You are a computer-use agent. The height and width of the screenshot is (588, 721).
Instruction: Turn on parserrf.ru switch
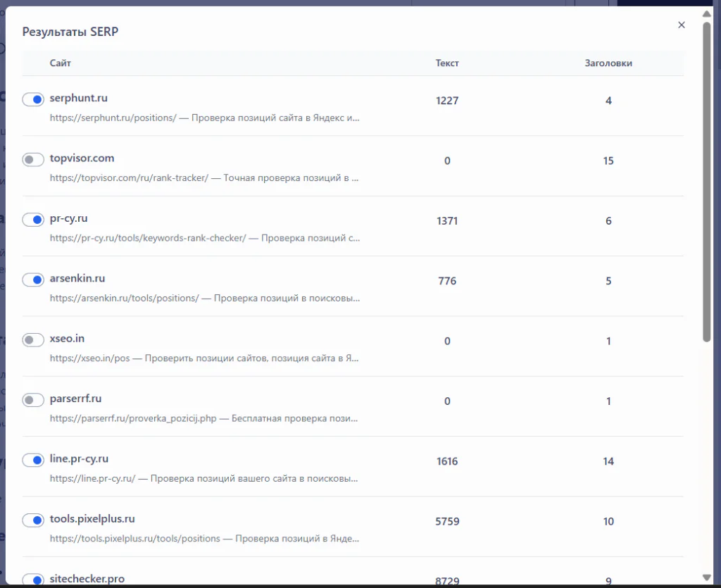tap(33, 400)
